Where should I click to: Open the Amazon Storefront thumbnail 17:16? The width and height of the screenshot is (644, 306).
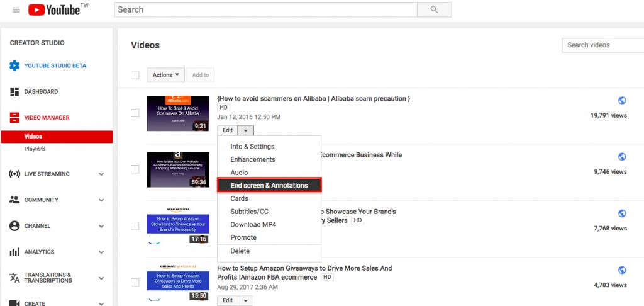[x=178, y=226]
